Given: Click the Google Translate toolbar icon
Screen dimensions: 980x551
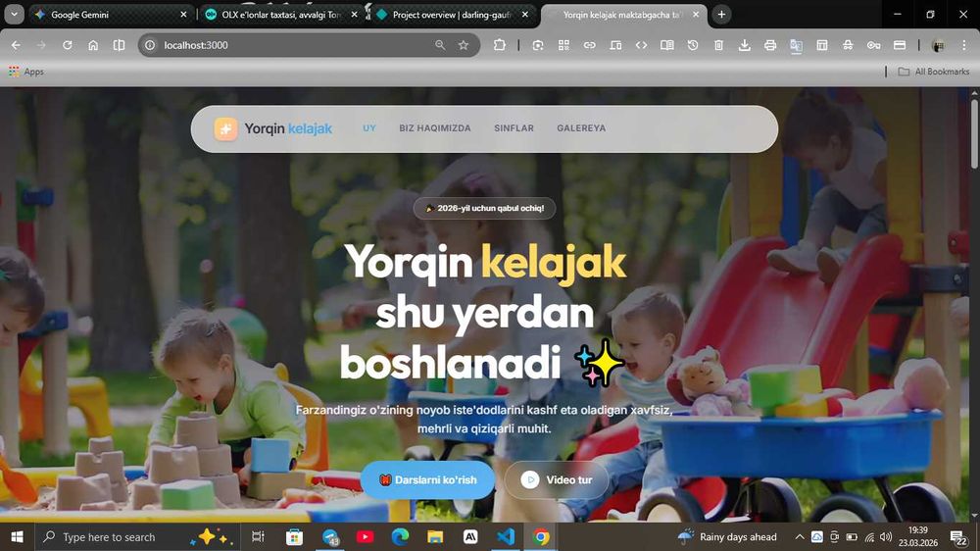Looking at the screenshot, I should pyautogui.click(x=796, y=45).
